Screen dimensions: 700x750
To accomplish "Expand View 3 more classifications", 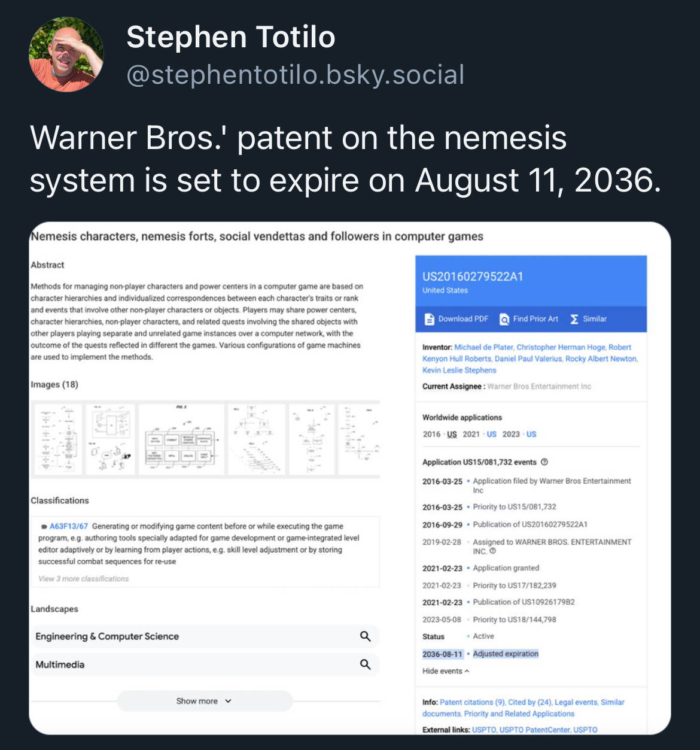I will (x=83, y=579).
